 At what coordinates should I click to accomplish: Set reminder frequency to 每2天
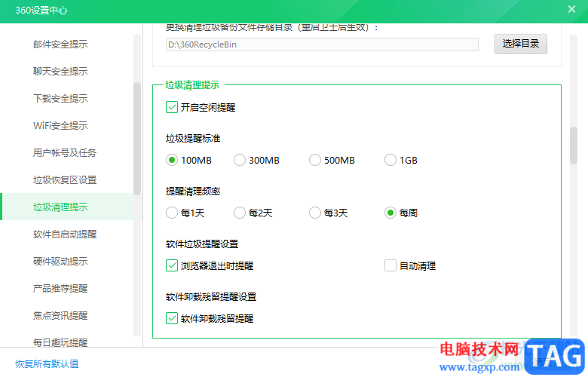click(x=240, y=213)
